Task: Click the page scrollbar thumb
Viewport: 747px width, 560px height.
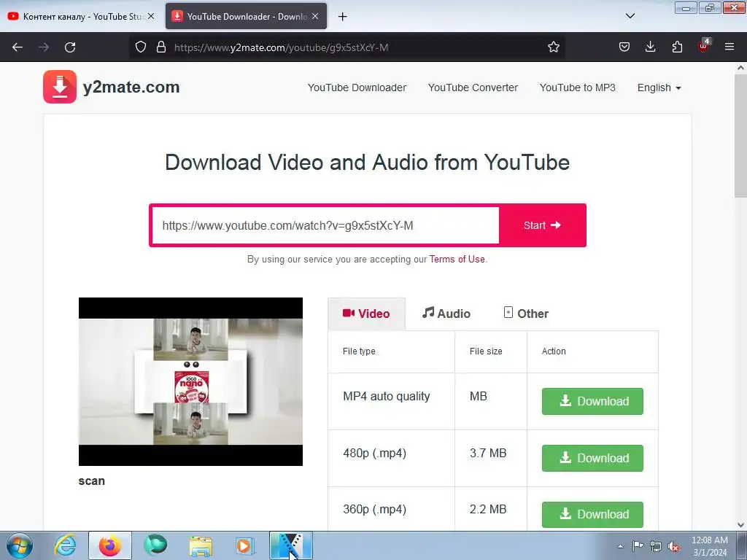Action: click(x=740, y=136)
